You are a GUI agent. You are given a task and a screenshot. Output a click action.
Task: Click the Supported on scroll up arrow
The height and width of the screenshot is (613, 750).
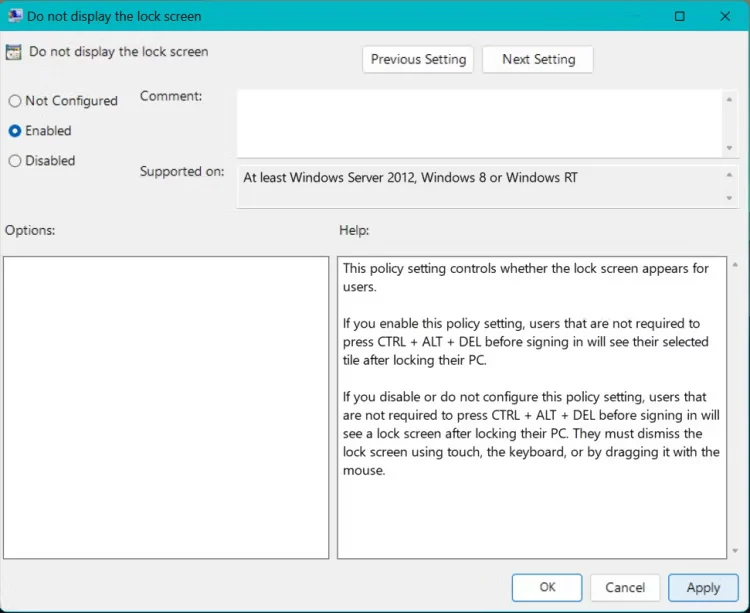[729, 174]
